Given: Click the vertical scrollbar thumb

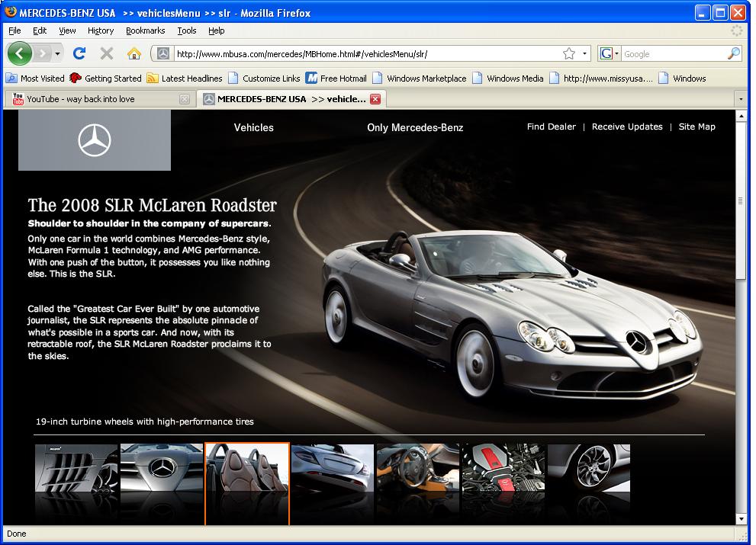Looking at the screenshot, I should tap(741, 200).
